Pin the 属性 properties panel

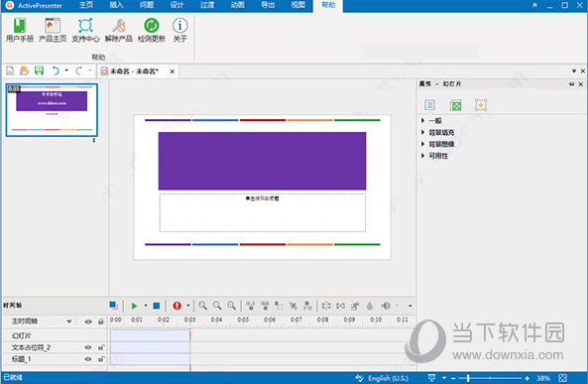[x=571, y=84]
